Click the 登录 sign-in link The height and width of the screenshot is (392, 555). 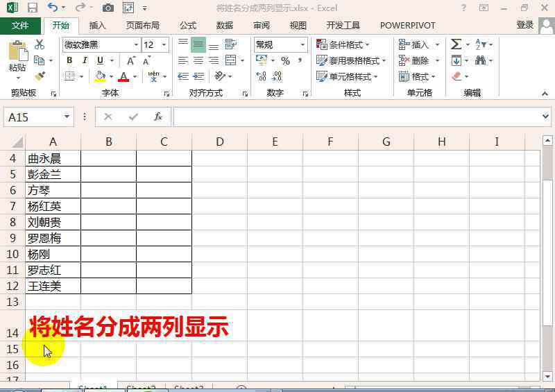click(525, 25)
